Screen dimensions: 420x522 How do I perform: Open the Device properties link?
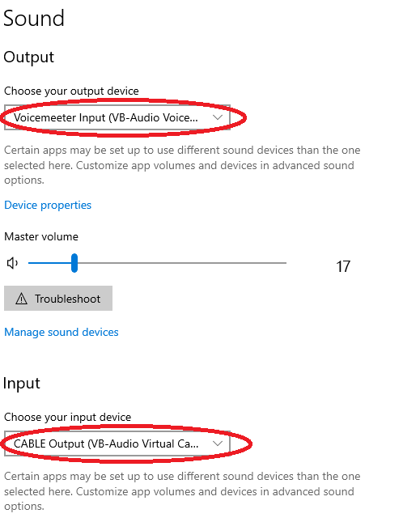48,205
